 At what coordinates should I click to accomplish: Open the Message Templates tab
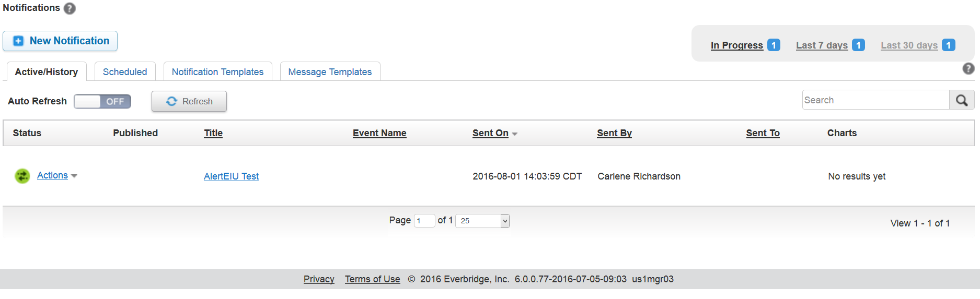coord(330,72)
